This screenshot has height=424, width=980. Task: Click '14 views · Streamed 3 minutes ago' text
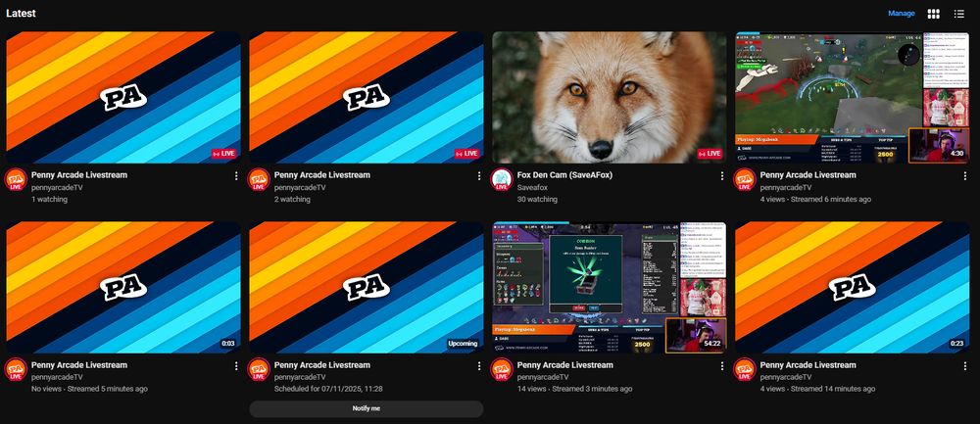click(x=574, y=389)
